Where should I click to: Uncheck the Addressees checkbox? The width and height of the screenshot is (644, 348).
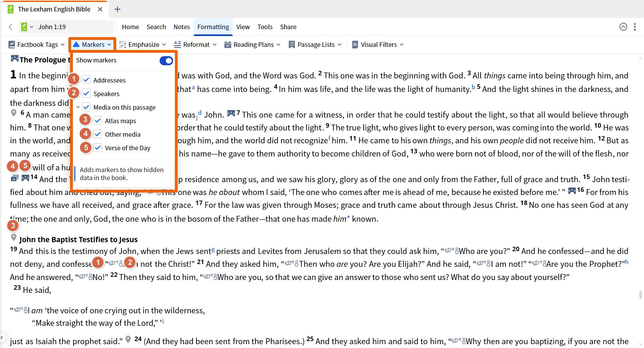[86, 80]
